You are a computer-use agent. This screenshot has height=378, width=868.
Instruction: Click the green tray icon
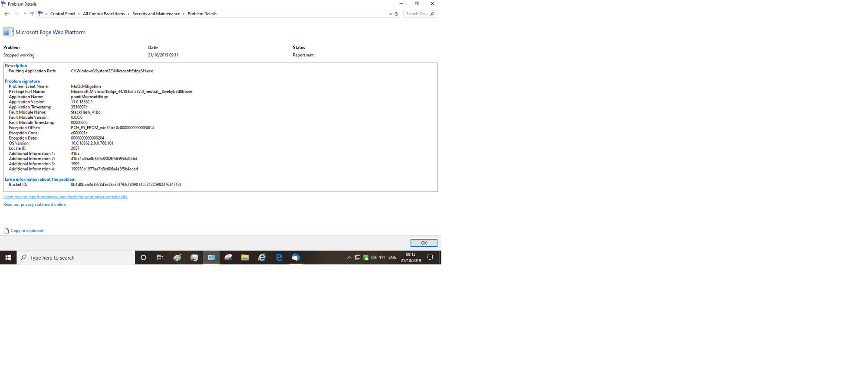click(x=366, y=257)
